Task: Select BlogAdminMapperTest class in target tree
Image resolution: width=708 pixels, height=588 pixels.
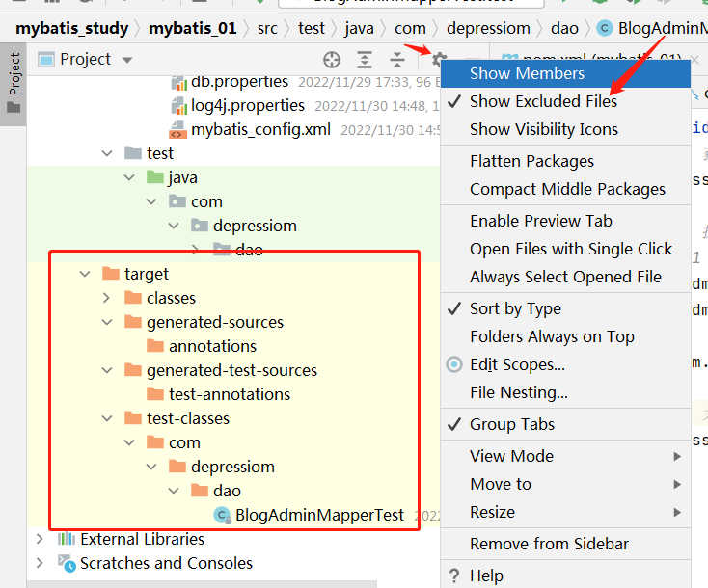Action: coord(319,515)
